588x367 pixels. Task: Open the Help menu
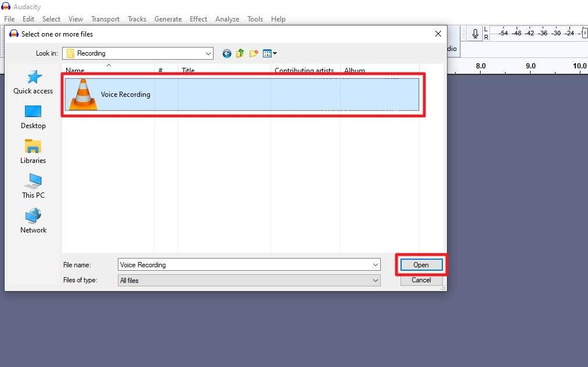[278, 19]
